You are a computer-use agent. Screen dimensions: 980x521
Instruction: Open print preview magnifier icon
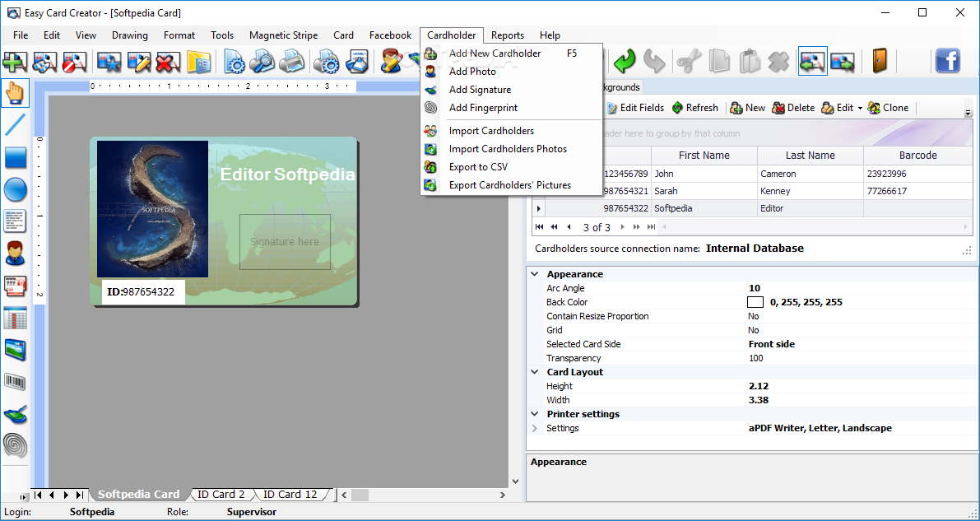coord(262,61)
